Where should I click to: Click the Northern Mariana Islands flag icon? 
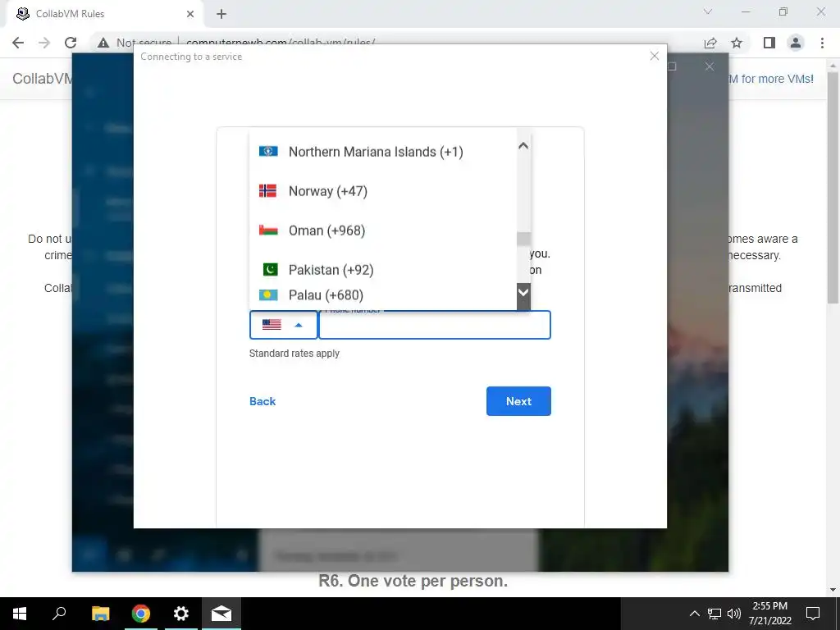point(268,151)
